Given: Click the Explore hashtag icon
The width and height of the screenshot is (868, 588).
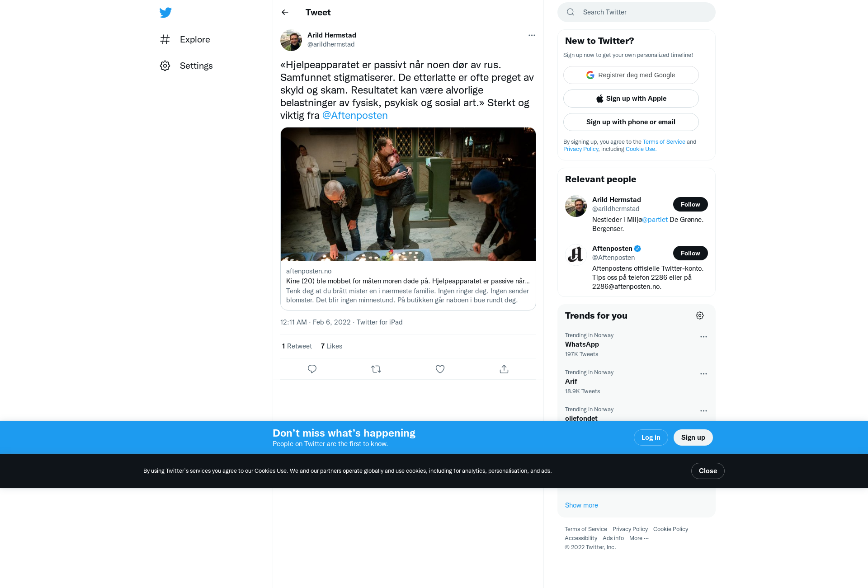Looking at the screenshot, I should coord(165,39).
